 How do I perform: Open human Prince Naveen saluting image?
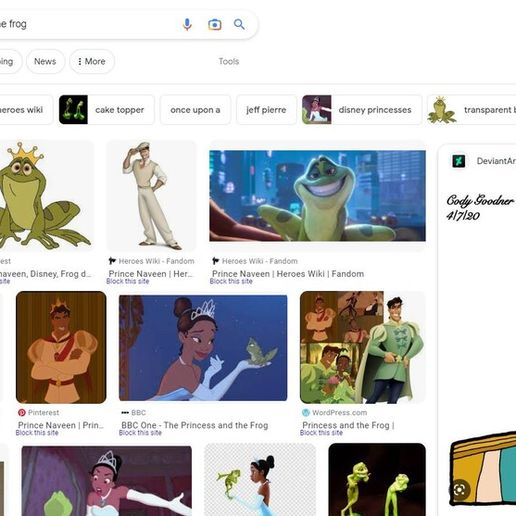click(x=152, y=196)
